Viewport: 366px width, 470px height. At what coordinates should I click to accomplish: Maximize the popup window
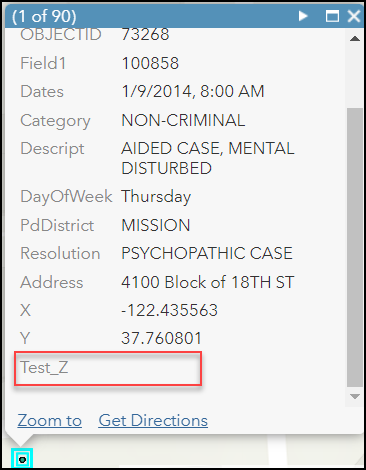pyautogui.click(x=332, y=16)
